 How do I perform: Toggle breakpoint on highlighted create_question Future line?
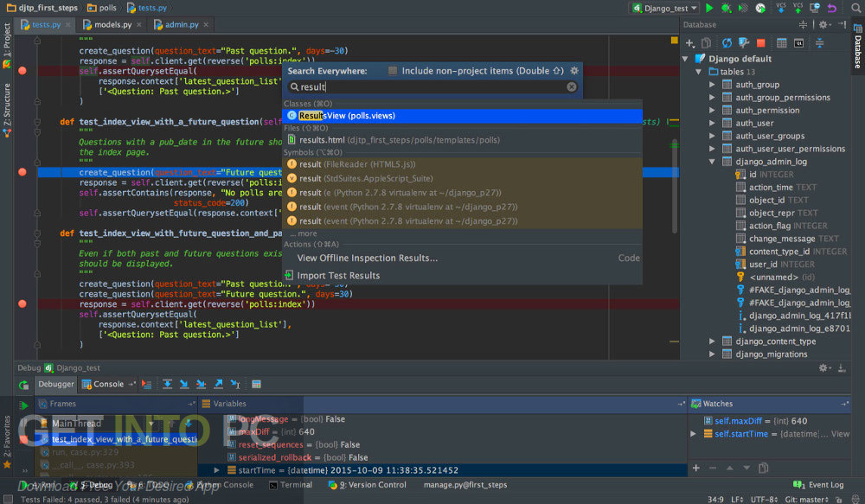[22, 172]
